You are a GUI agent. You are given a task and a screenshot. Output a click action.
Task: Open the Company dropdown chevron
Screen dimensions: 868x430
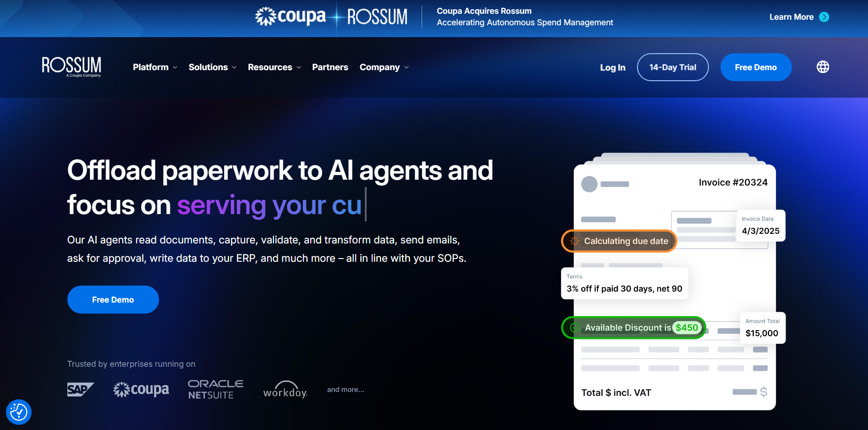tap(407, 67)
